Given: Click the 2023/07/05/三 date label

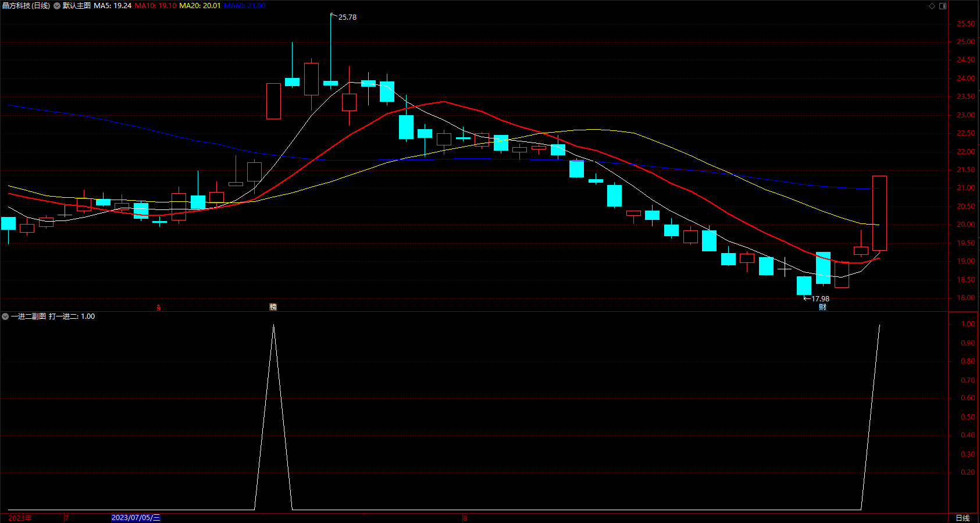Looking at the screenshot, I should [x=136, y=518].
